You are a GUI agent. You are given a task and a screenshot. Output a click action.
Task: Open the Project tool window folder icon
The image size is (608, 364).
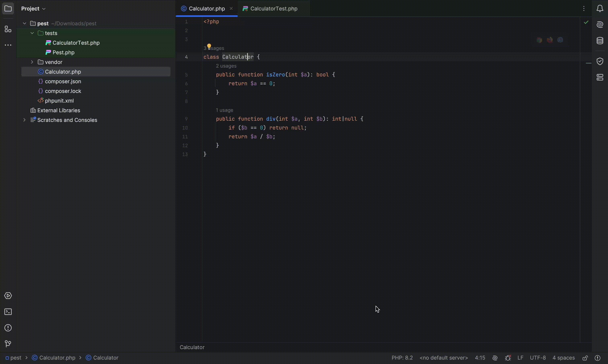8,9
